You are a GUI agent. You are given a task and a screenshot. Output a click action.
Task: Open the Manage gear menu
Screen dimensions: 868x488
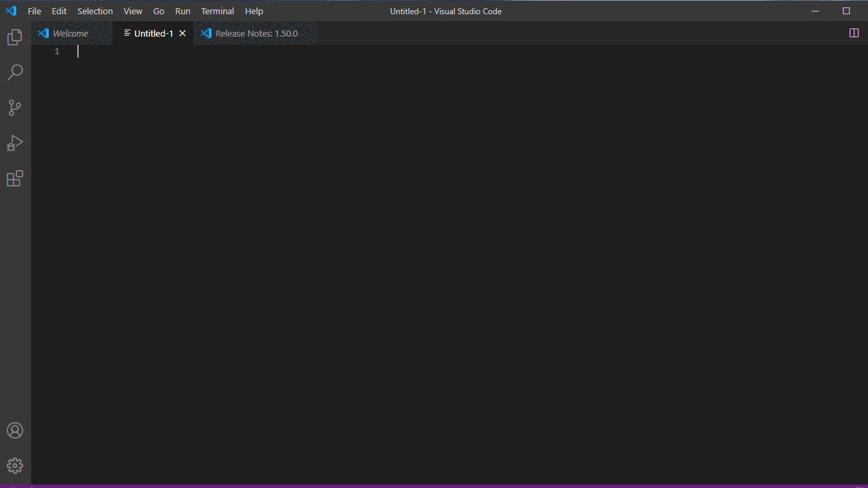pyautogui.click(x=15, y=466)
